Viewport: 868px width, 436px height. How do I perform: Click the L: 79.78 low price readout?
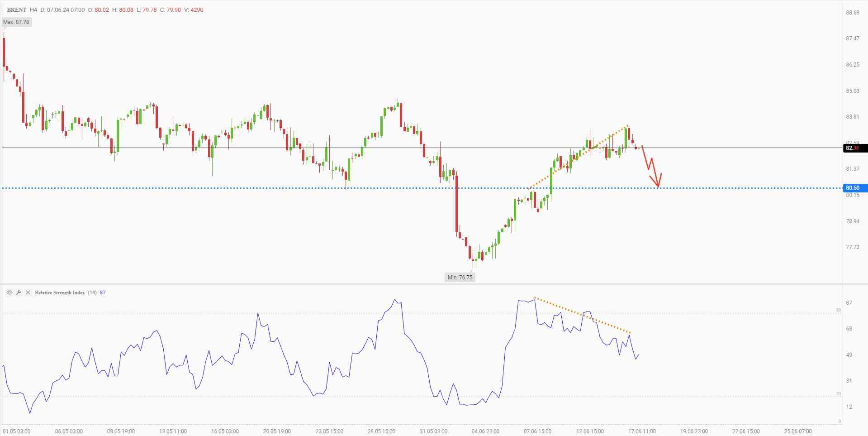click(x=147, y=10)
